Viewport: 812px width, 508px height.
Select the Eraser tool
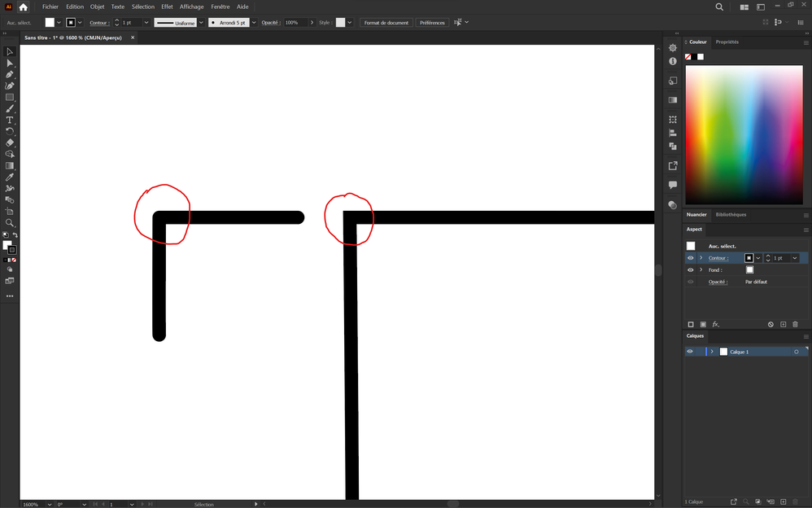click(x=9, y=142)
